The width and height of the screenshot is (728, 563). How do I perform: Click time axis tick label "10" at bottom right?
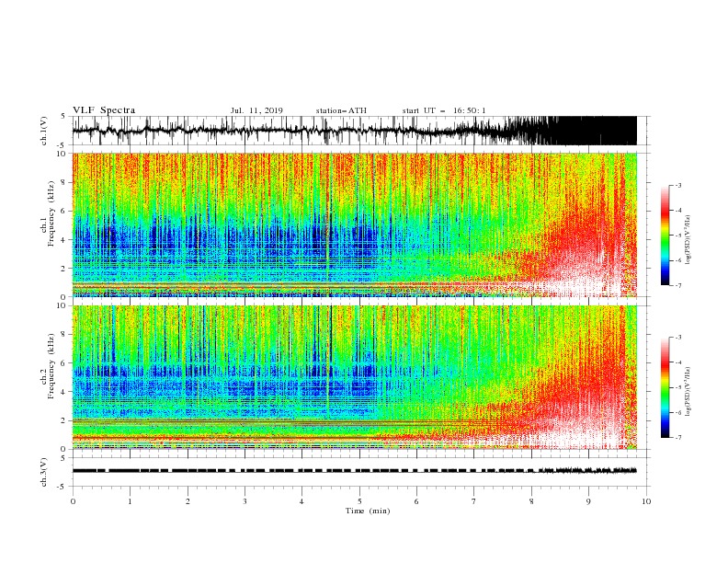(646, 501)
